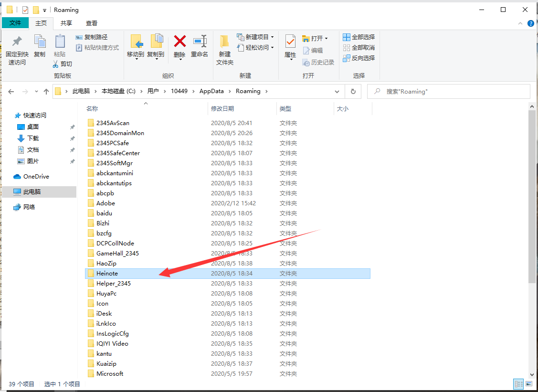This screenshot has width=538, height=392.
Task: Click the Back navigation arrow
Action: click(11, 92)
